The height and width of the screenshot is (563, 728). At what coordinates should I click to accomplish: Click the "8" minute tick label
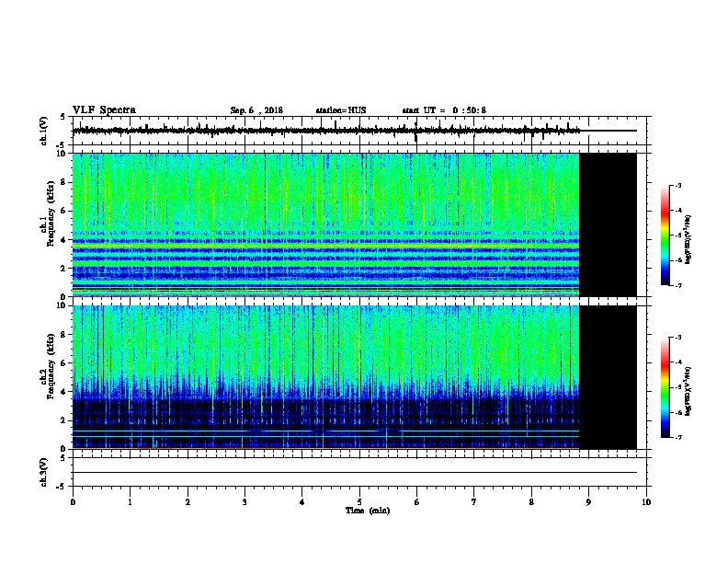tap(531, 502)
